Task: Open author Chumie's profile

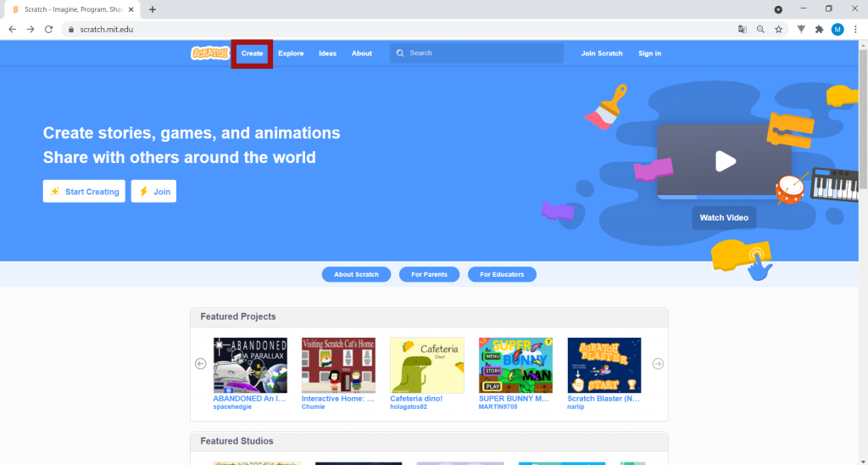Action: point(314,406)
